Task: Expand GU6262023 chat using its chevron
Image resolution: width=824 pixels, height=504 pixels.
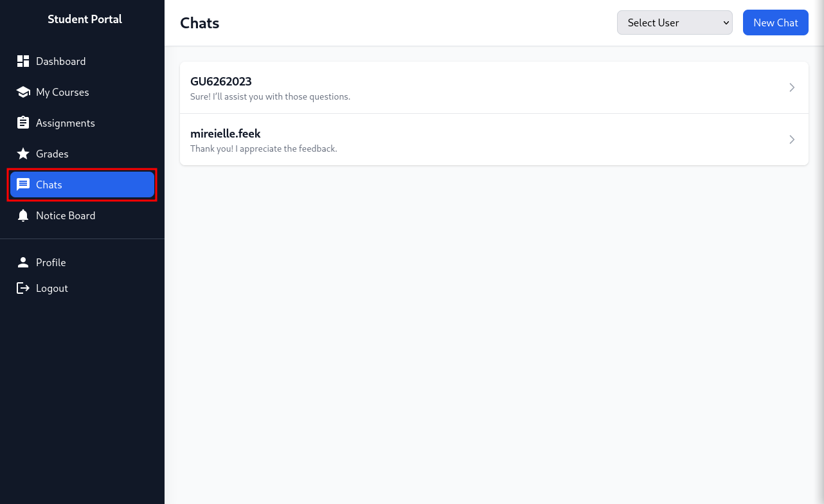Action: click(792, 87)
